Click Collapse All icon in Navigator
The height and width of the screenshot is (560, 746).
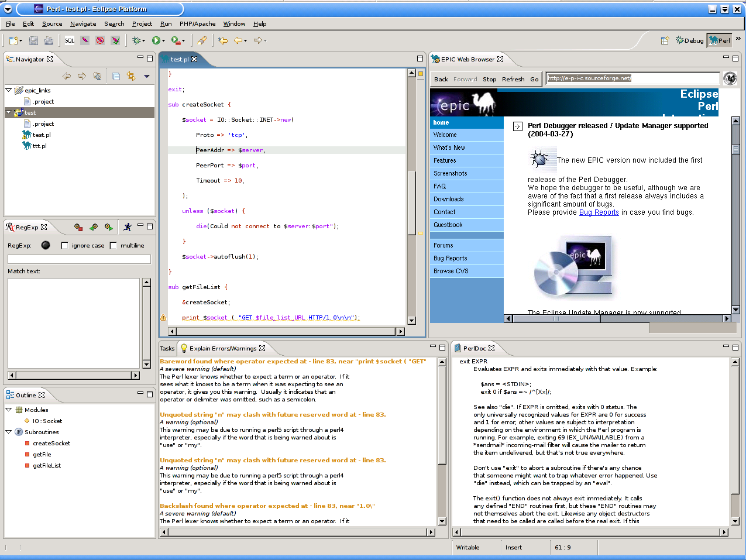[x=116, y=76]
